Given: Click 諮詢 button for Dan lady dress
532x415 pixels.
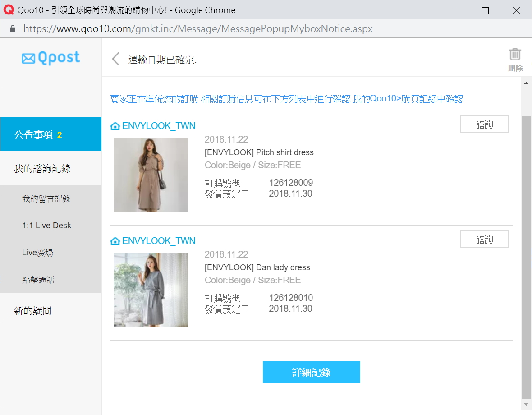Looking at the screenshot, I should click(484, 239).
